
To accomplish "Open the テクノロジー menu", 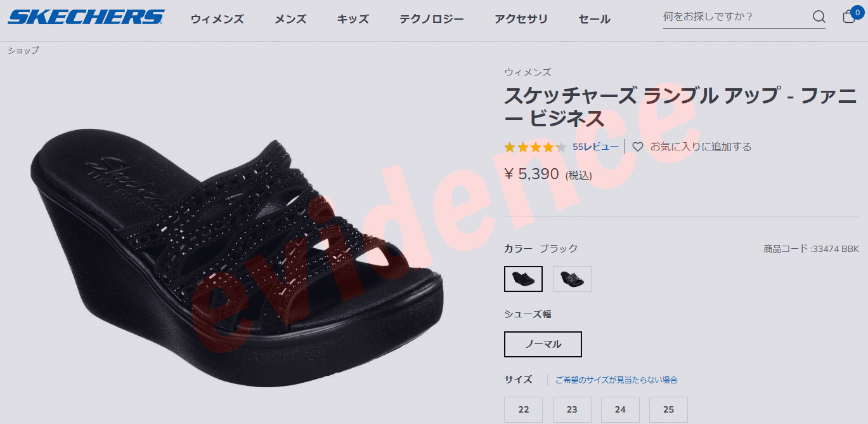I will tap(432, 19).
